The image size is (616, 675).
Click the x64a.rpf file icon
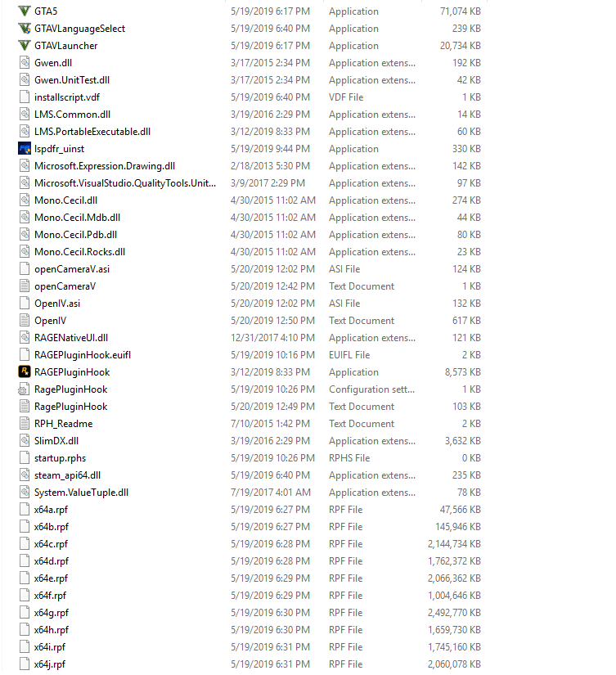(25, 510)
